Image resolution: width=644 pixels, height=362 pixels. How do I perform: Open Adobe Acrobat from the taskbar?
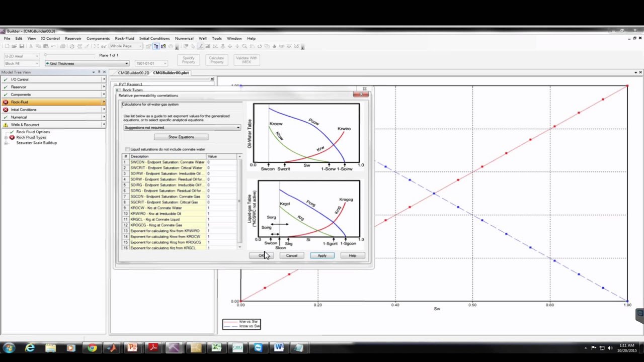[153, 347]
